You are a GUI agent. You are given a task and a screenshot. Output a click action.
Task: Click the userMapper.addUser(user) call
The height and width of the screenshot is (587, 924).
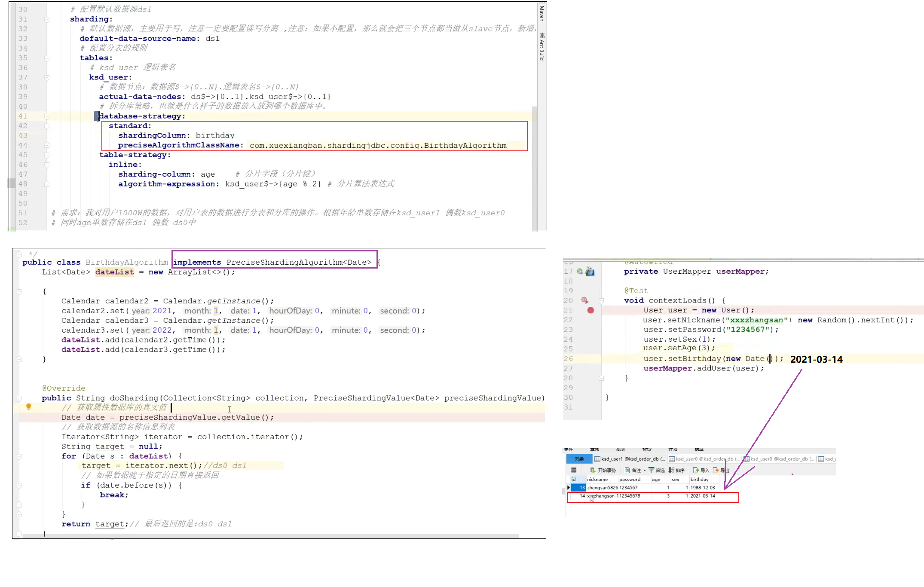704,368
